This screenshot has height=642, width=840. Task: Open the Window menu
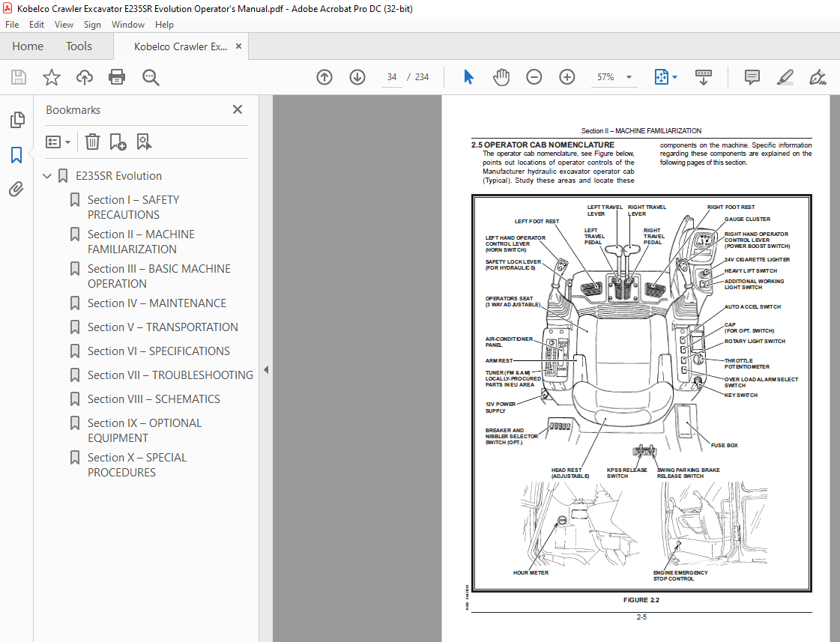point(128,25)
